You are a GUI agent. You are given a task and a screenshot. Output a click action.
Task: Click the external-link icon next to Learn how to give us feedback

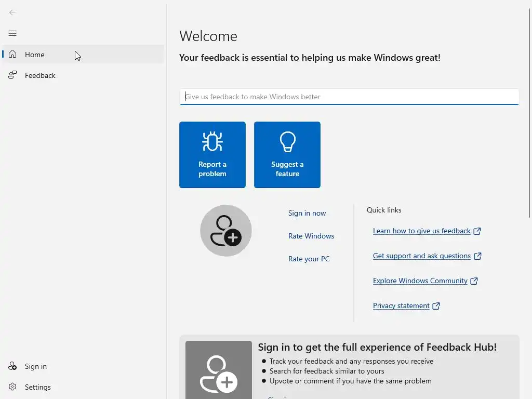click(477, 231)
